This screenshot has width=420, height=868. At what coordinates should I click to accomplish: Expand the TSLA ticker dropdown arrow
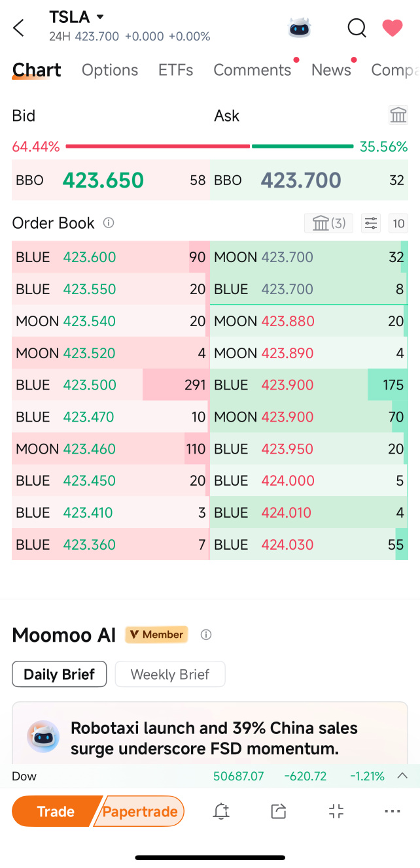(x=100, y=16)
